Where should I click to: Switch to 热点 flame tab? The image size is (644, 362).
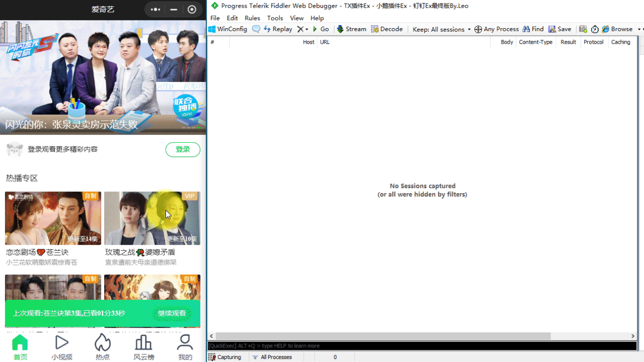point(103,347)
